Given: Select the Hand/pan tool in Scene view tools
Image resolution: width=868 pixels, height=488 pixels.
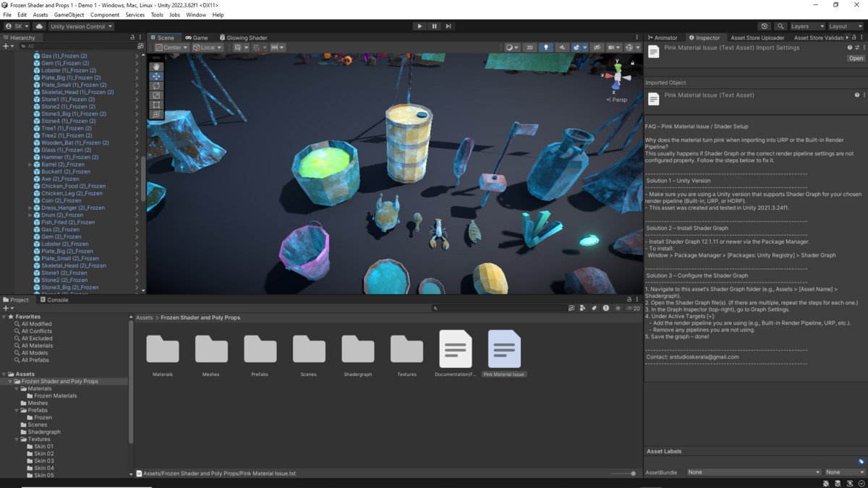Looking at the screenshot, I should point(156,67).
